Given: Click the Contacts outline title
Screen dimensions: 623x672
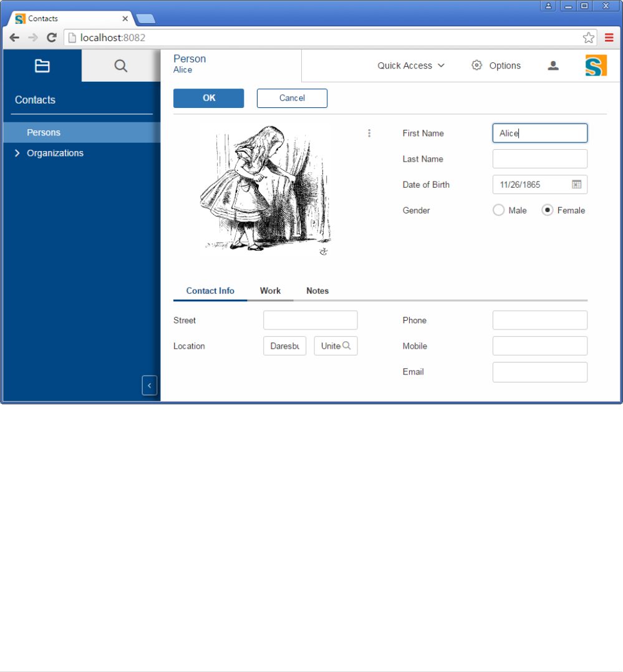Looking at the screenshot, I should pos(35,100).
